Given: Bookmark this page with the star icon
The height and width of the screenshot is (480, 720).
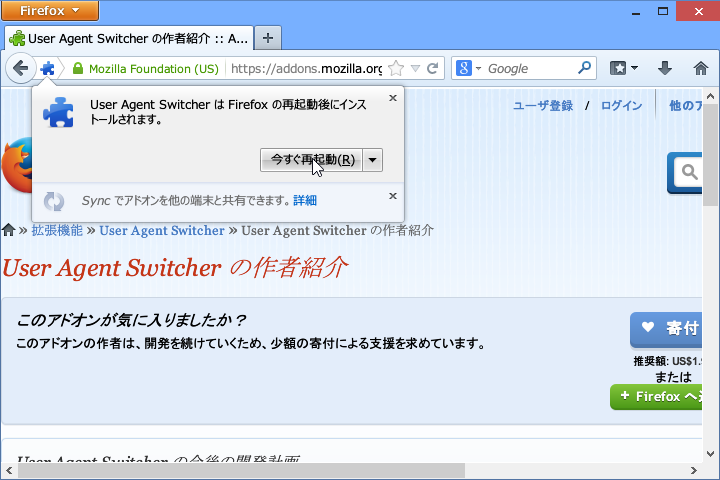Looking at the screenshot, I should [396, 69].
